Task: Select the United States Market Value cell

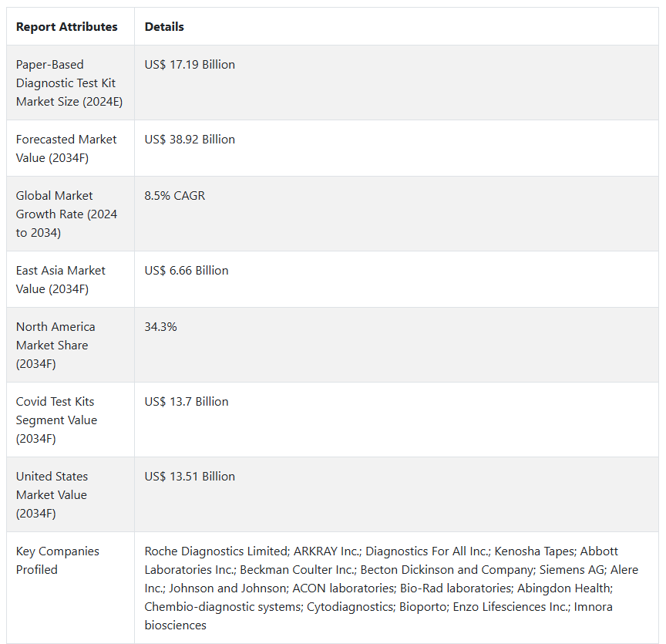Action: point(52,495)
